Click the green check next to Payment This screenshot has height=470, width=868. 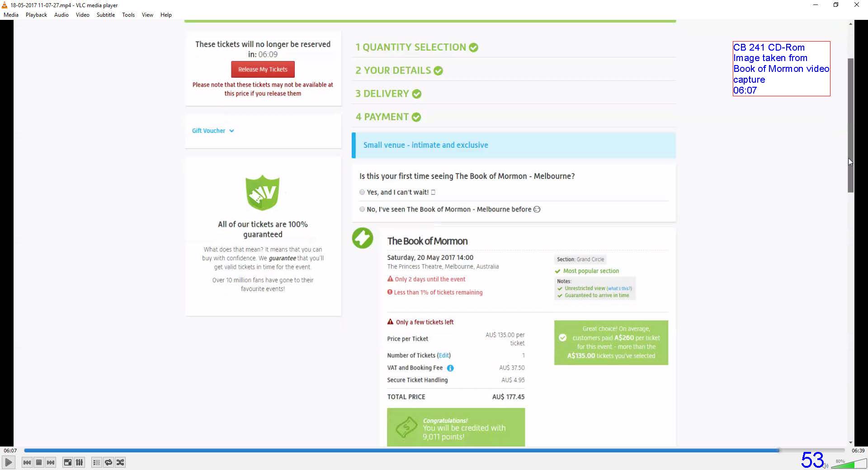tap(416, 117)
